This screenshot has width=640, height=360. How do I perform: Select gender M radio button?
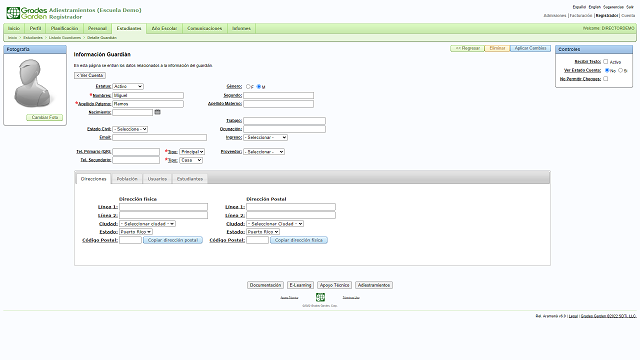click(259, 87)
